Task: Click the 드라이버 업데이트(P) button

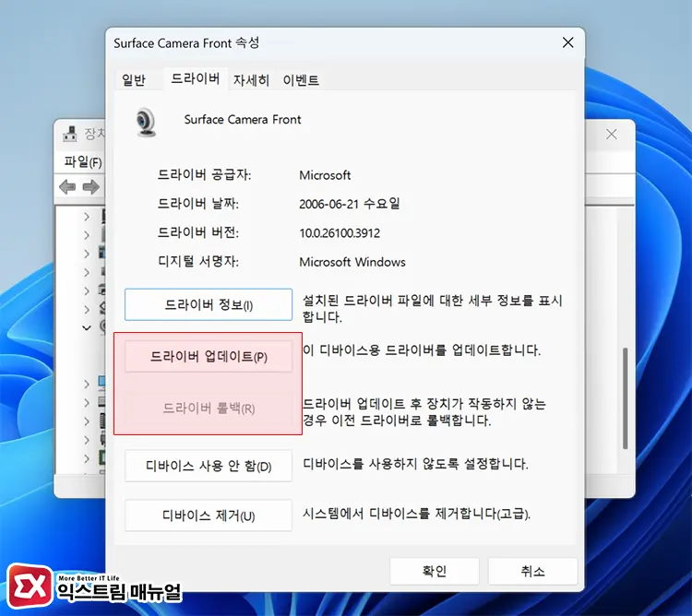Action: (209, 356)
